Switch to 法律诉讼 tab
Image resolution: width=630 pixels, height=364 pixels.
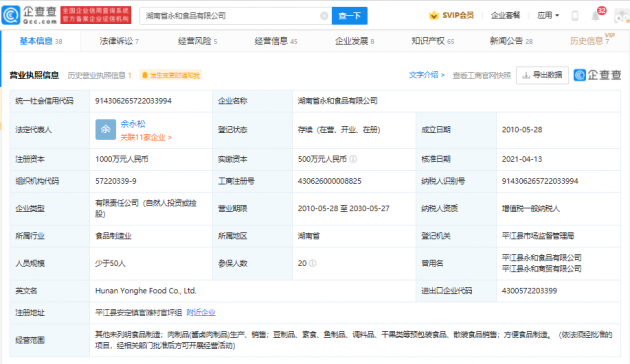(x=119, y=41)
